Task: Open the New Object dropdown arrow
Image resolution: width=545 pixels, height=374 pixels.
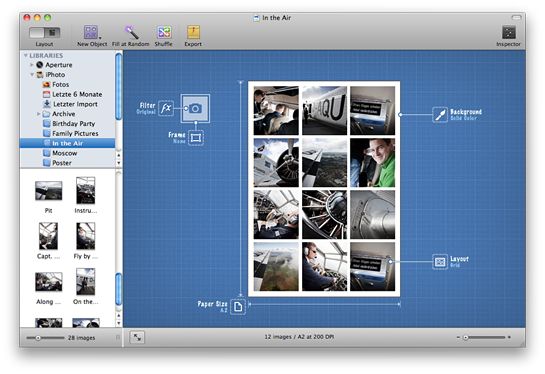Action: tap(100, 38)
